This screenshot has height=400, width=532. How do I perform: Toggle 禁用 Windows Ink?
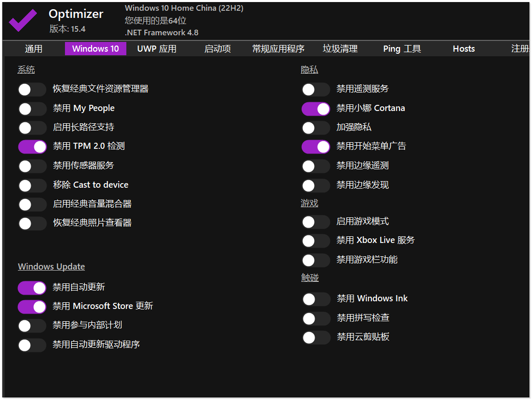[x=316, y=299]
